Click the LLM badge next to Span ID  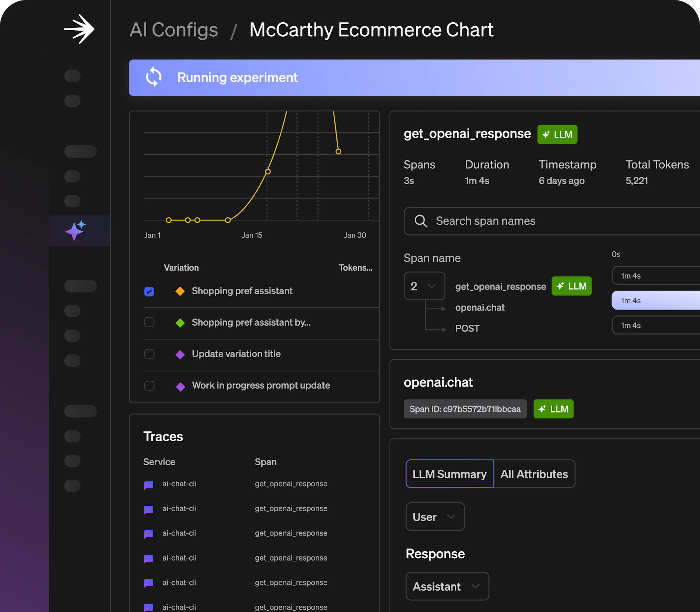coord(553,409)
